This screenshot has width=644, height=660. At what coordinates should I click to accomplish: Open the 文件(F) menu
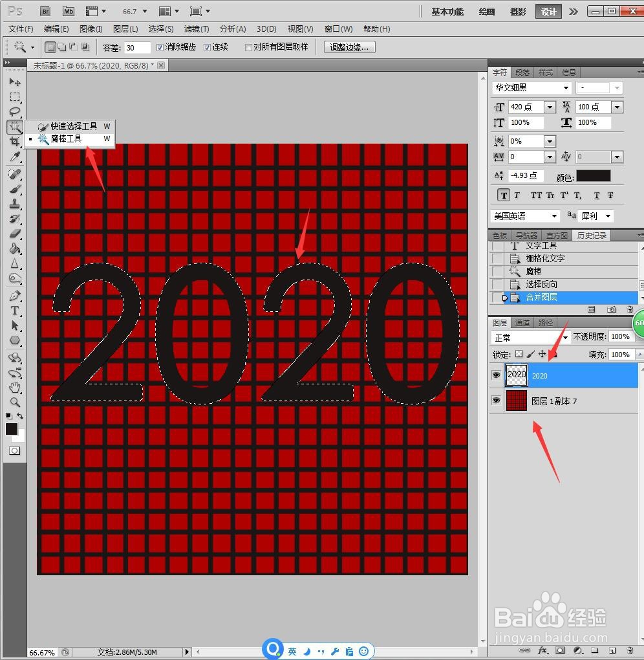pos(21,29)
